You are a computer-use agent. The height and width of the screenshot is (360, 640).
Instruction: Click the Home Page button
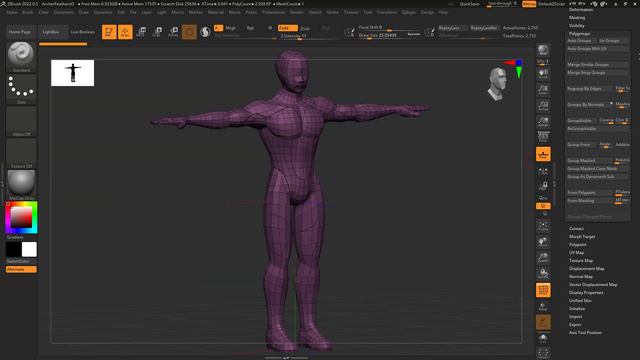click(x=20, y=32)
